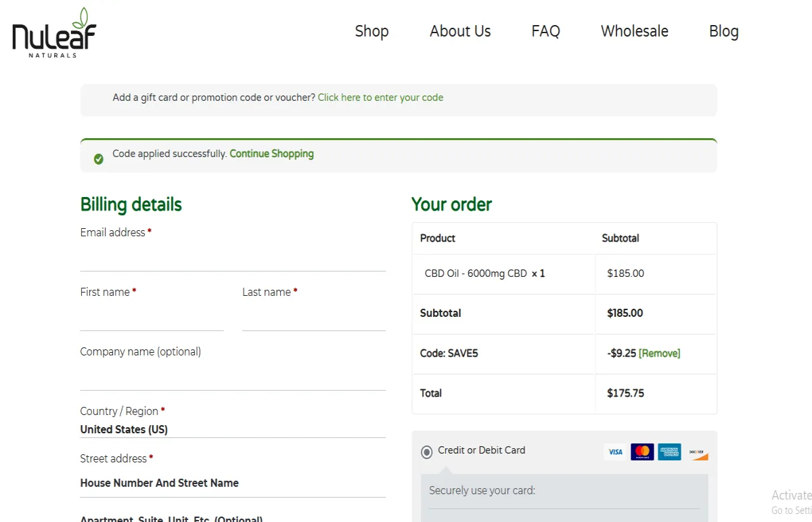Image resolution: width=812 pixels, height=522 pixels.
Task: Visit the Wholesale page
Action: (634, 31)
